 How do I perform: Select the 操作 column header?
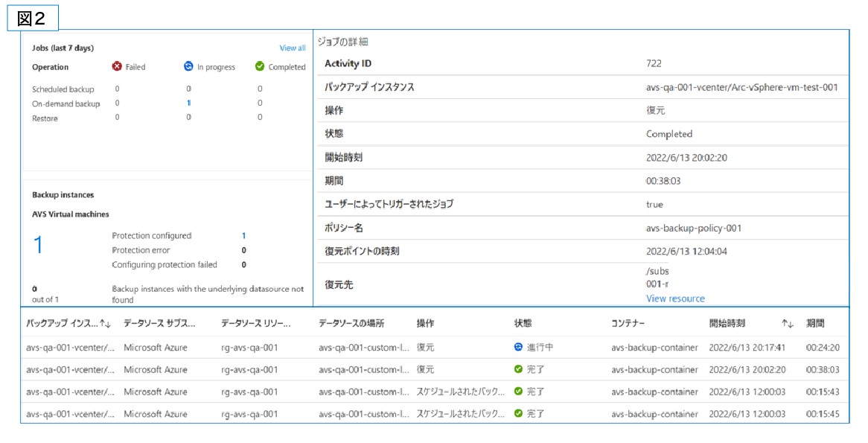(425, 324)
